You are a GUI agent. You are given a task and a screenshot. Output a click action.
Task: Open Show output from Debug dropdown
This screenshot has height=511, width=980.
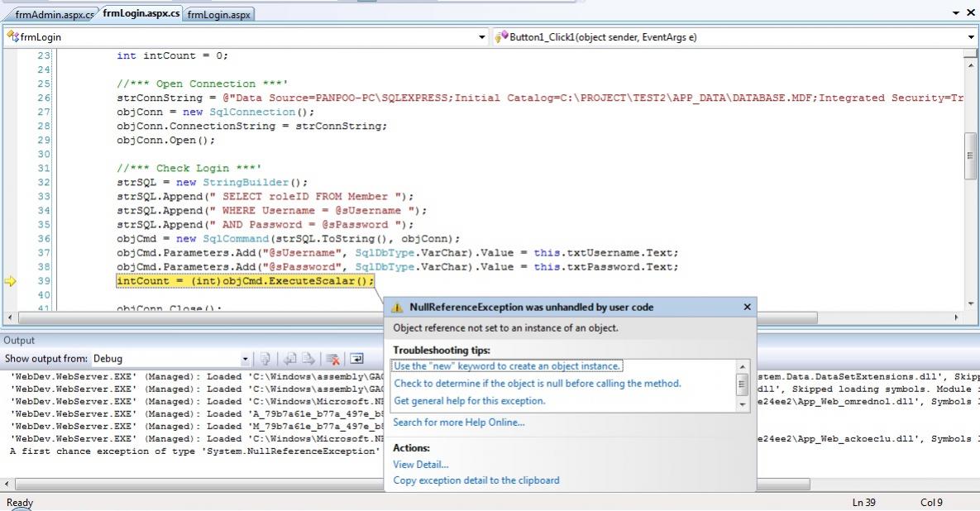click(x=245, y=359)
